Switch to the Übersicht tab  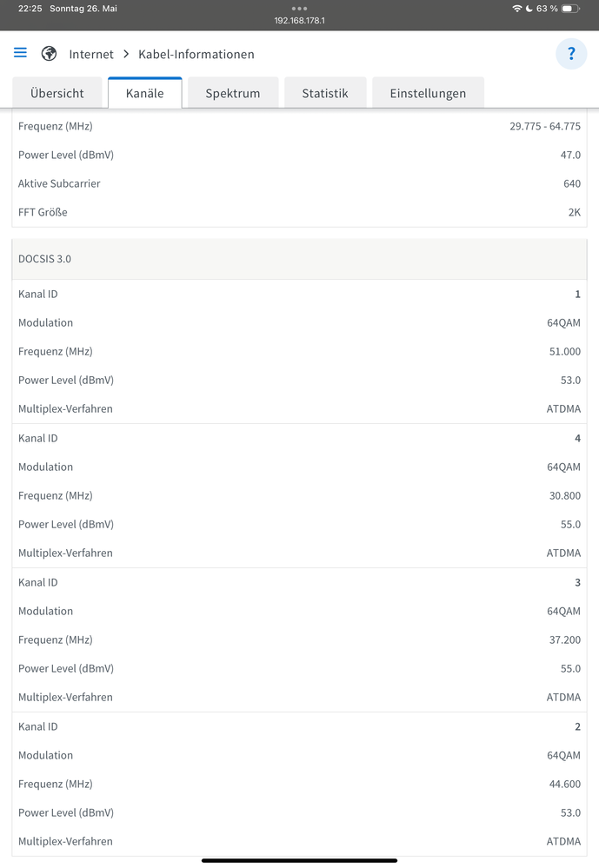(57, 93)
